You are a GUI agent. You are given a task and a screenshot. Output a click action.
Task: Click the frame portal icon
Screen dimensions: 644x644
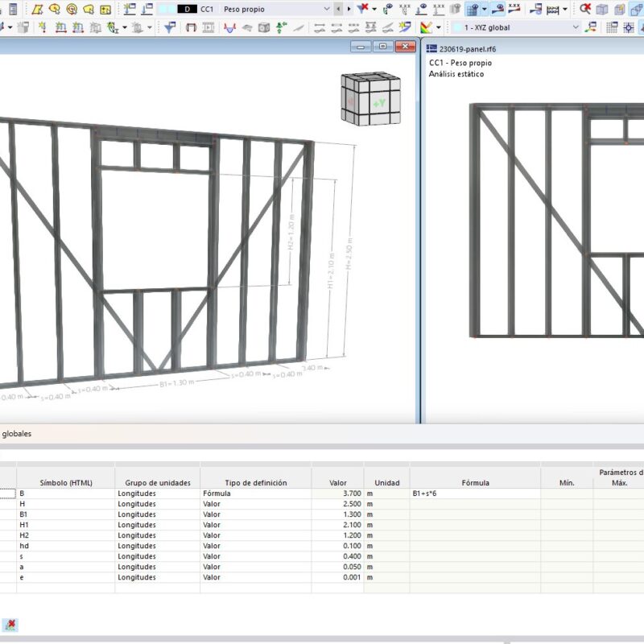coord(191,27)
